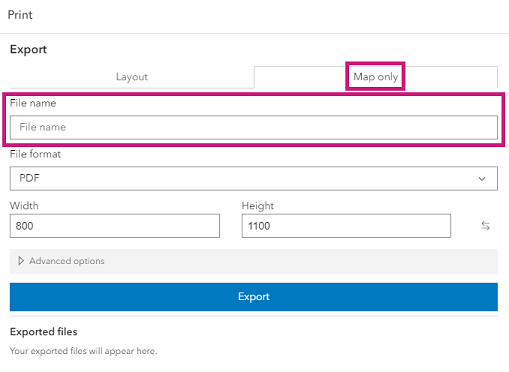
Task: Select the Map only tab
Action: point(376,77)
